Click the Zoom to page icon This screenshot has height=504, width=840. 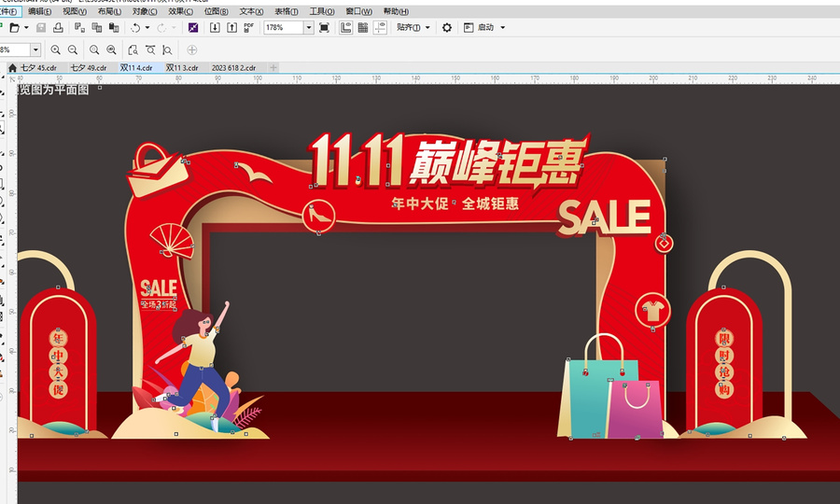[133, 49]
